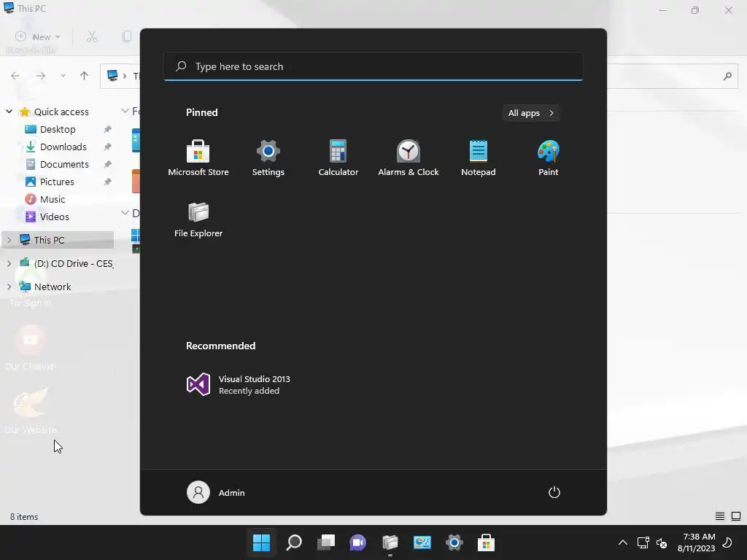
Task: Click the power button in Start menu
Action: [x=554, y=492]
